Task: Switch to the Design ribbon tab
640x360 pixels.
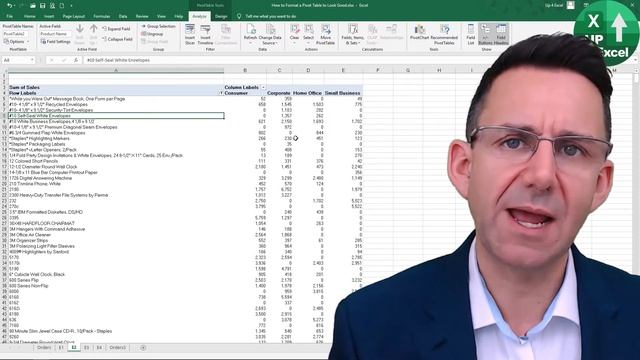Action: pyautogui.click(x=221, y=16)
